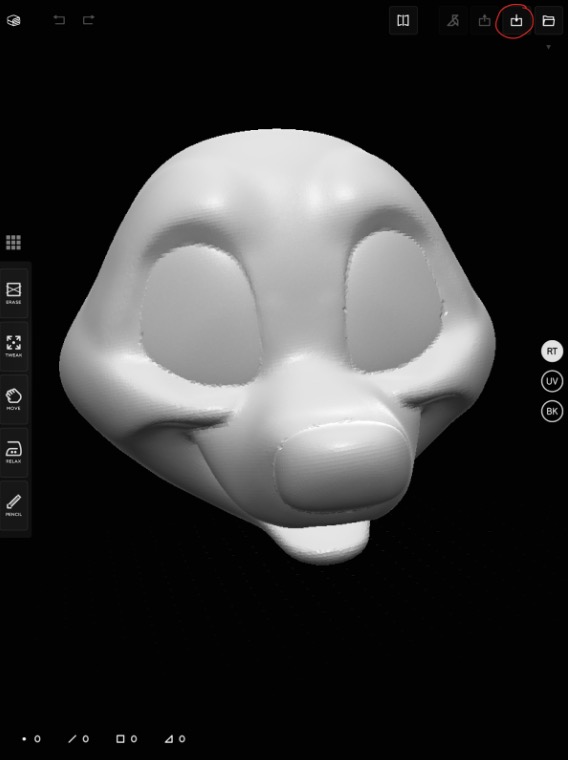Expand the small triangle below the folder icon
Screen dimensions: 568x760
549,47
